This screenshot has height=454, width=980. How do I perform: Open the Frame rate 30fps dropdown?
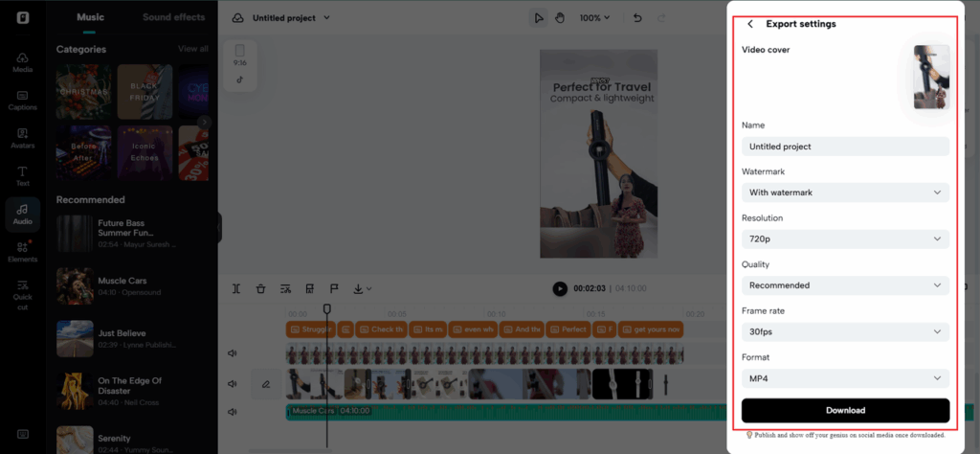click(x=845, y=331)
